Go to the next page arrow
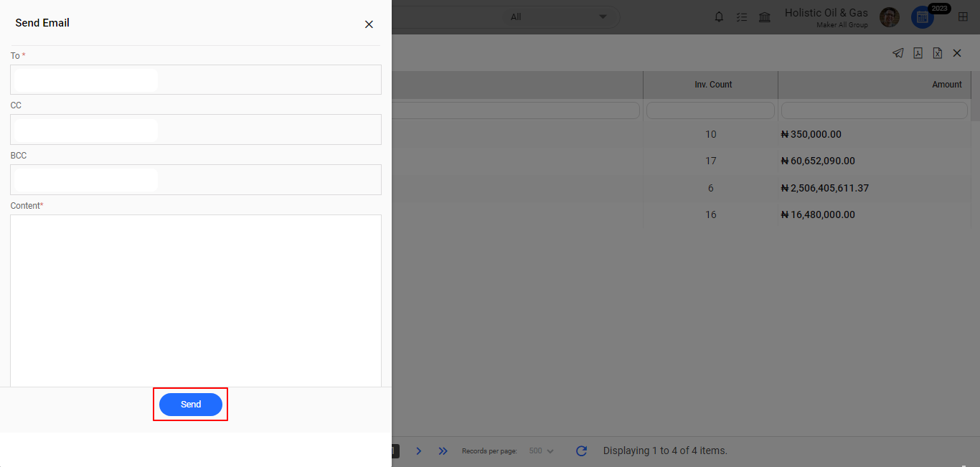Viewport: 980px width, 467px height. [x=419, y=451]
